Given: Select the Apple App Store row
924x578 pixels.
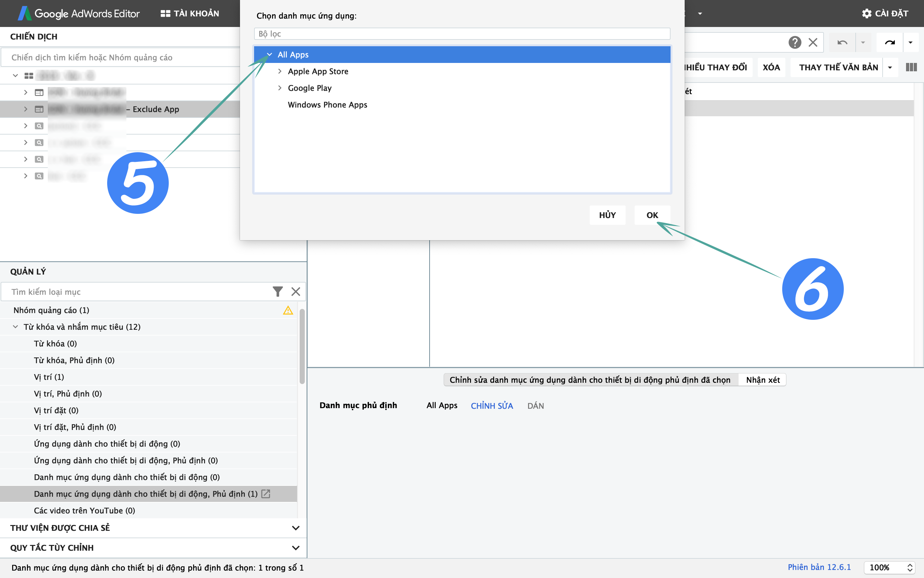Looking at the screenshot, I should click(x=462, y=71).
